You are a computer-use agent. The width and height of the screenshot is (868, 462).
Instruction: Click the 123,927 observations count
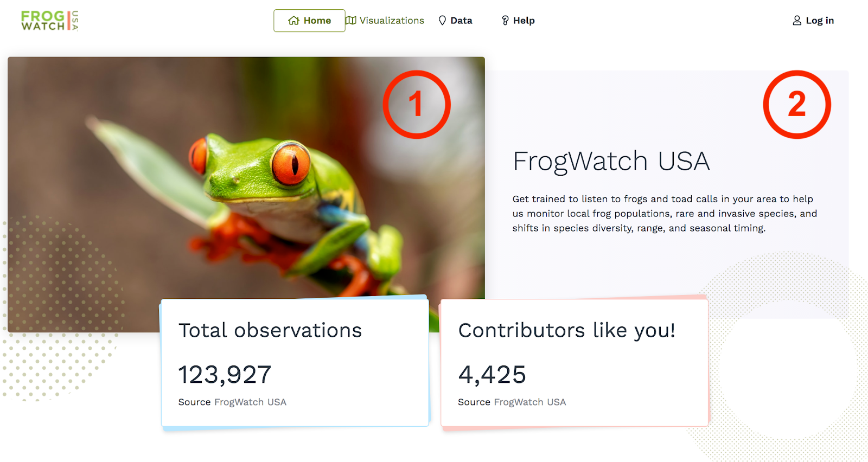(225, 374)
